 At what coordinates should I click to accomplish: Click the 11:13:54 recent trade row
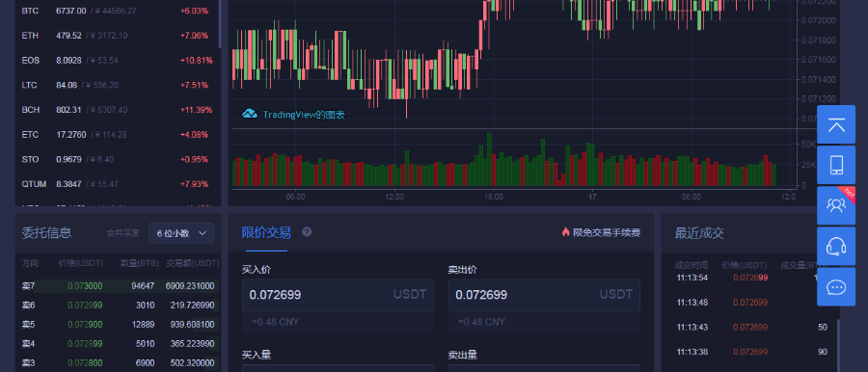749,278
